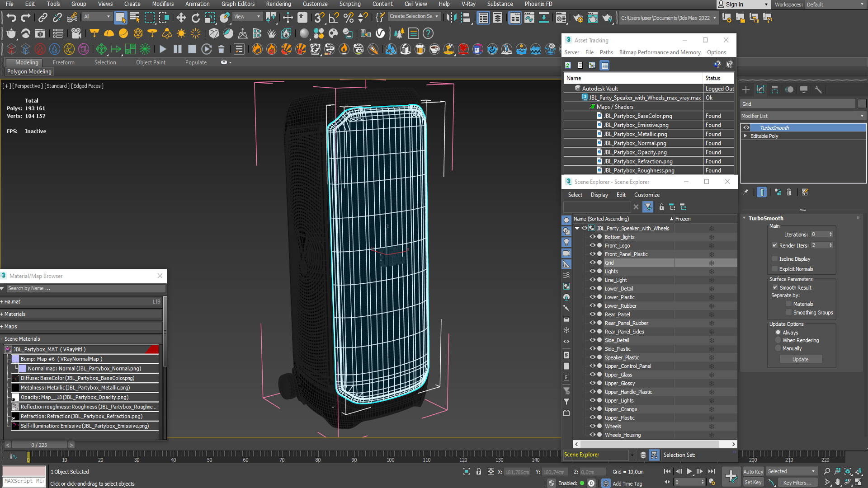Click the Asset Tracking table view icon

(604, 65)
